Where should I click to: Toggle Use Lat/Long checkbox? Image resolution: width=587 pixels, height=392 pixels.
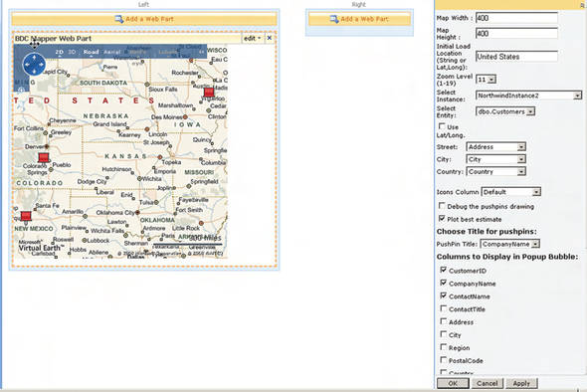click(442, 126)
